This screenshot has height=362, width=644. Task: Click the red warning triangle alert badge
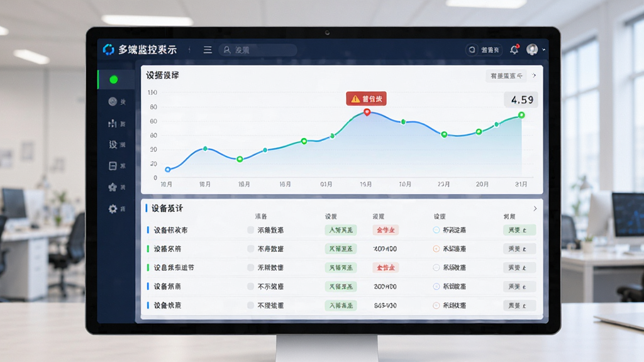tap(366, 99)
